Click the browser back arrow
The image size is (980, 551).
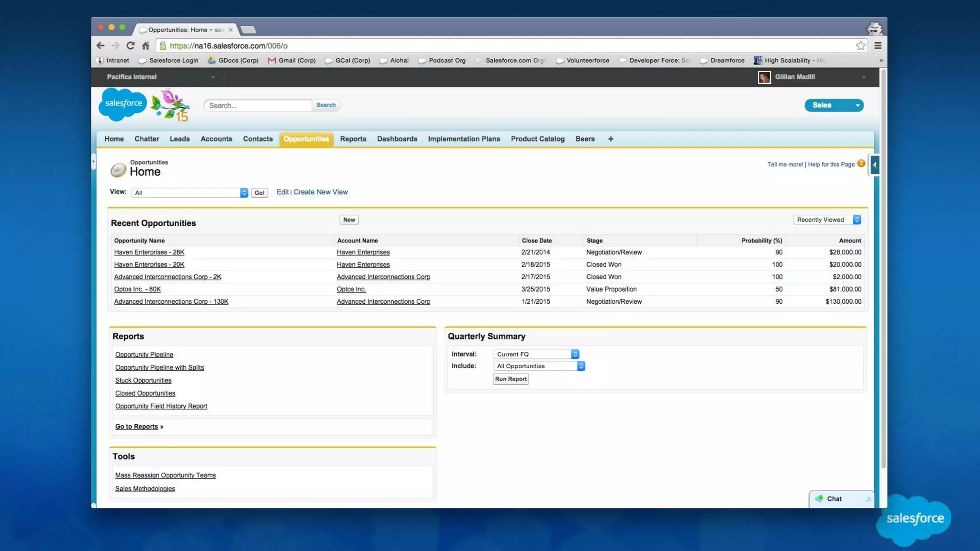point(100,45)
